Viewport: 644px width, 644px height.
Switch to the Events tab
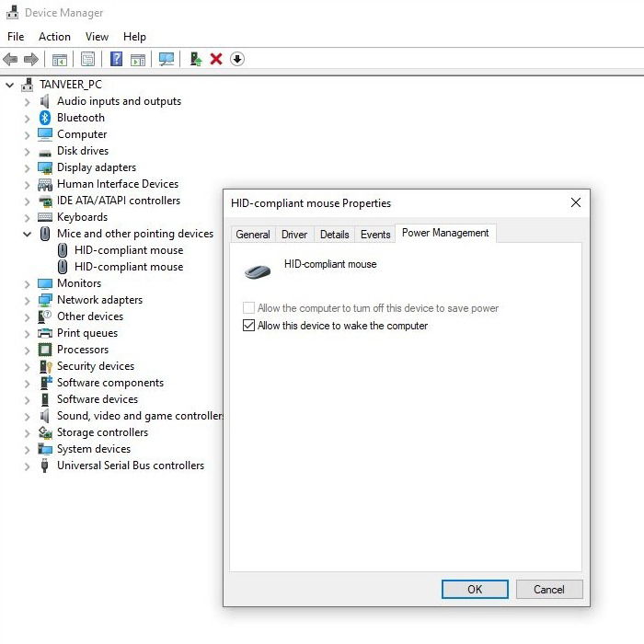tap(375, 234)
